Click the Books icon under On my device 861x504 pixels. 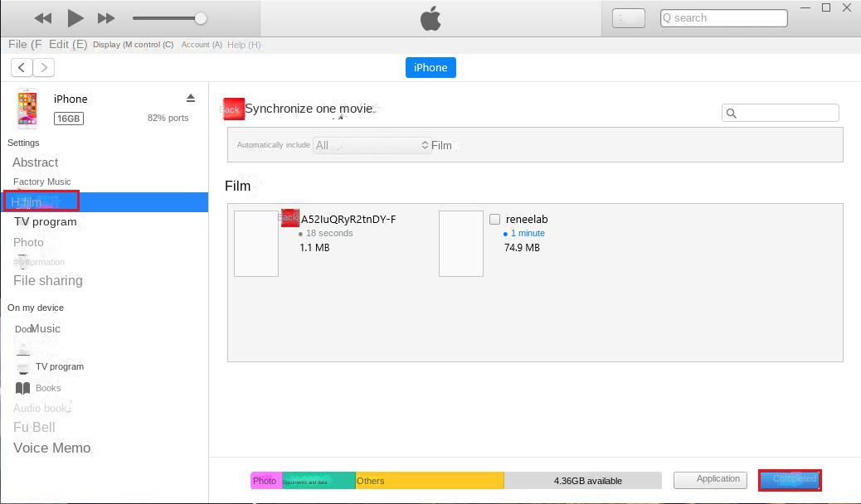pyautogui.click(x=23, y=388)
